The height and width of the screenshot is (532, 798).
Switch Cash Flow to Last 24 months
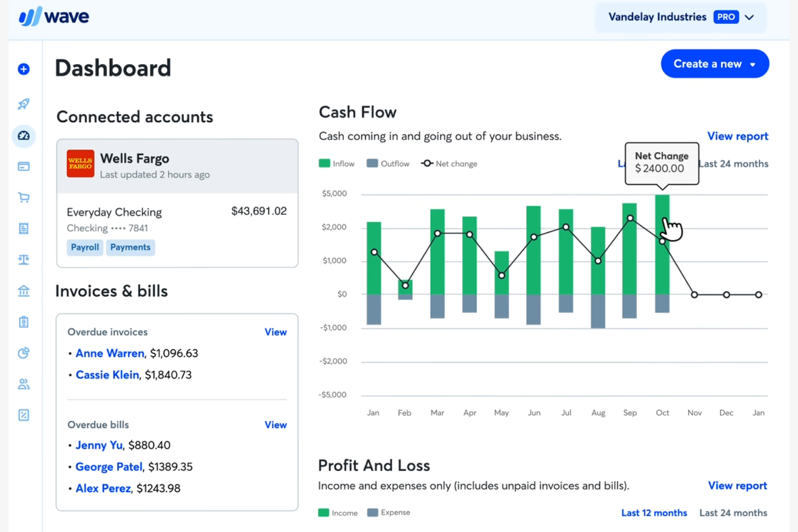point(733,163)
